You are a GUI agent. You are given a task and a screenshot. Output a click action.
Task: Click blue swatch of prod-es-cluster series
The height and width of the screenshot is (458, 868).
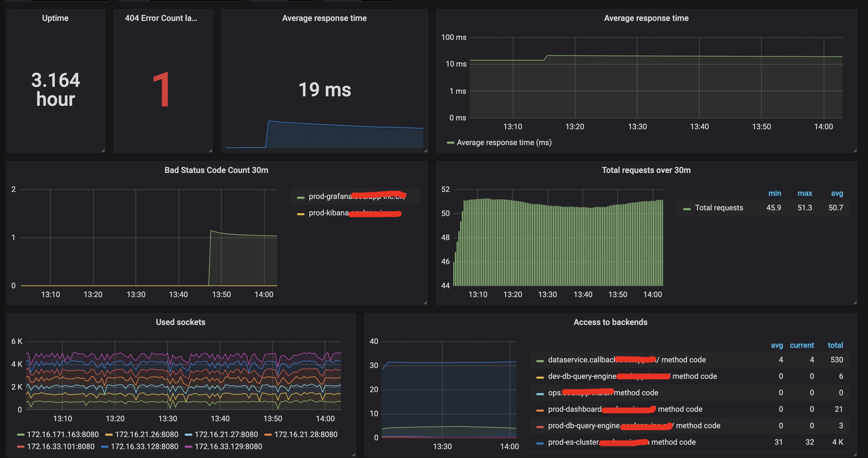(x=540, y=443)
